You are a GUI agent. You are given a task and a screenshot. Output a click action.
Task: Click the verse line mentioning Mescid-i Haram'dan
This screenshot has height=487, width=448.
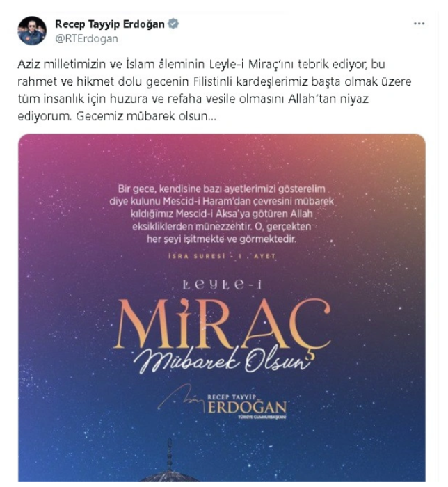click(x=222, y=201)
